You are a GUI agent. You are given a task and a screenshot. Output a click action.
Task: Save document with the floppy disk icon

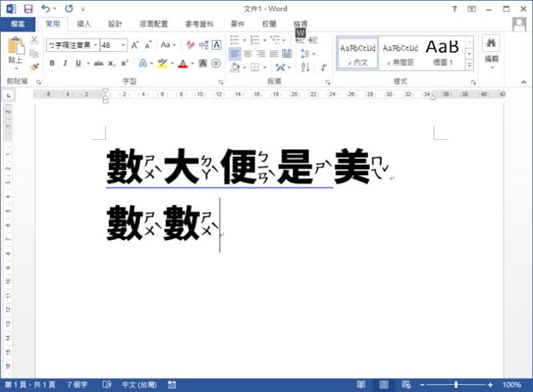28,9
